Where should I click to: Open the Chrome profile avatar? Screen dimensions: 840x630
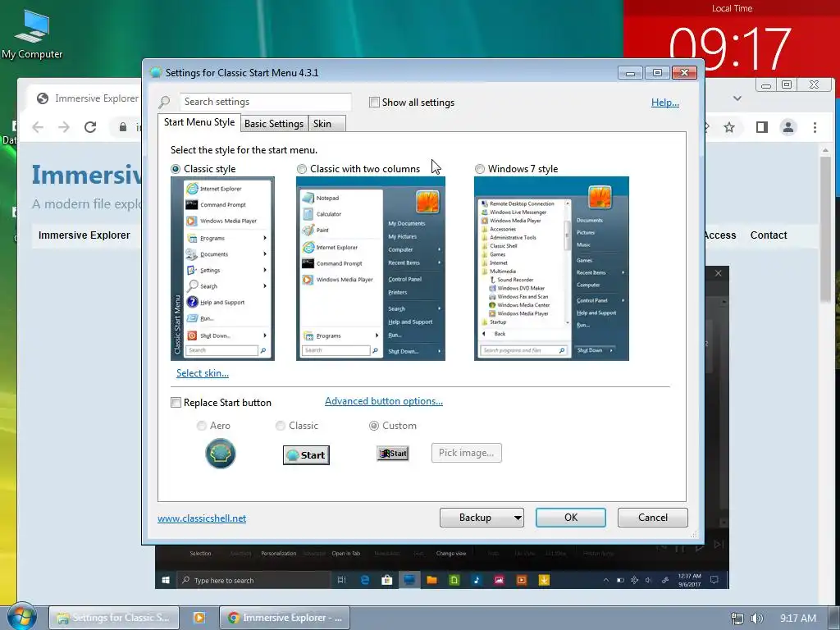(x=788, y=127)
